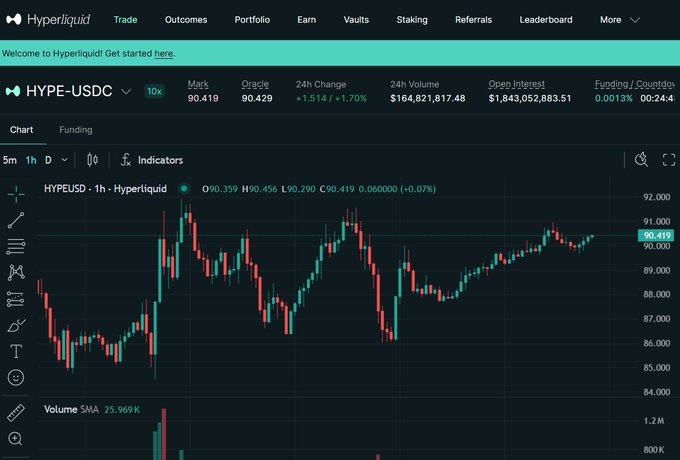The height and width of the screenshot is (460, 680).
Task: Expand the More dropdown menu
Action: [620, 20]
